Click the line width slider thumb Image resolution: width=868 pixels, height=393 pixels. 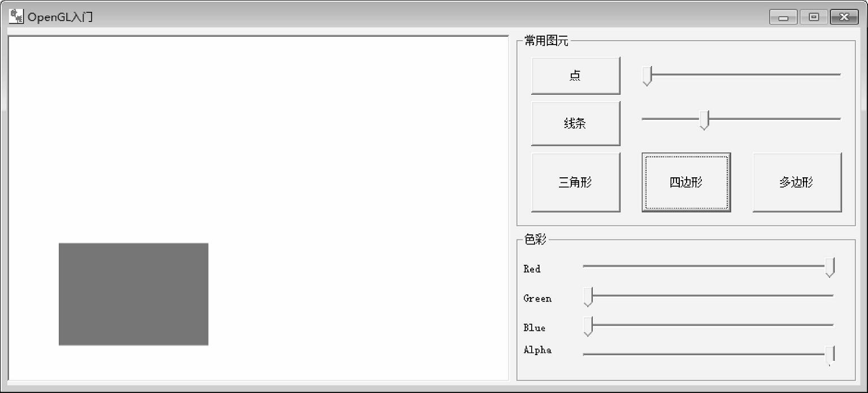coord(704,120)
